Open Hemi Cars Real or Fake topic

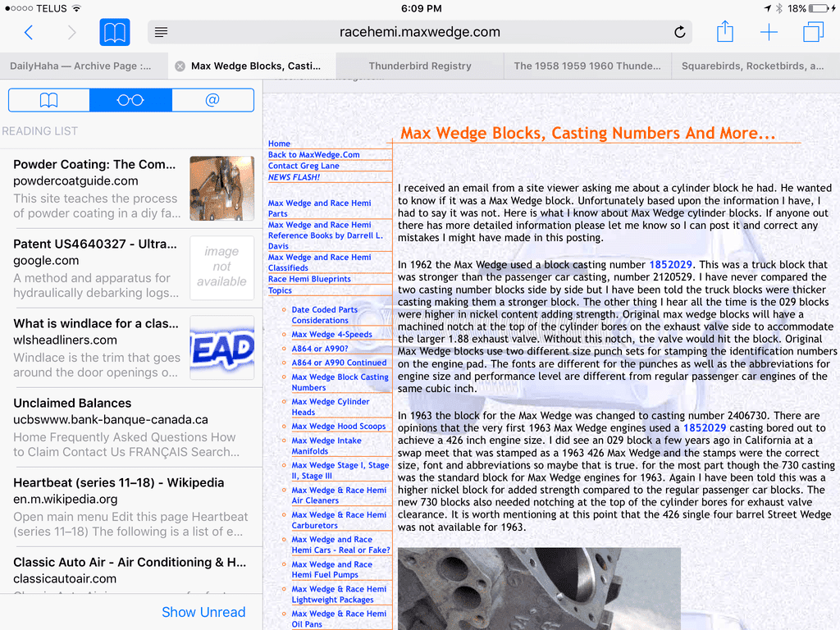point(340,545)
